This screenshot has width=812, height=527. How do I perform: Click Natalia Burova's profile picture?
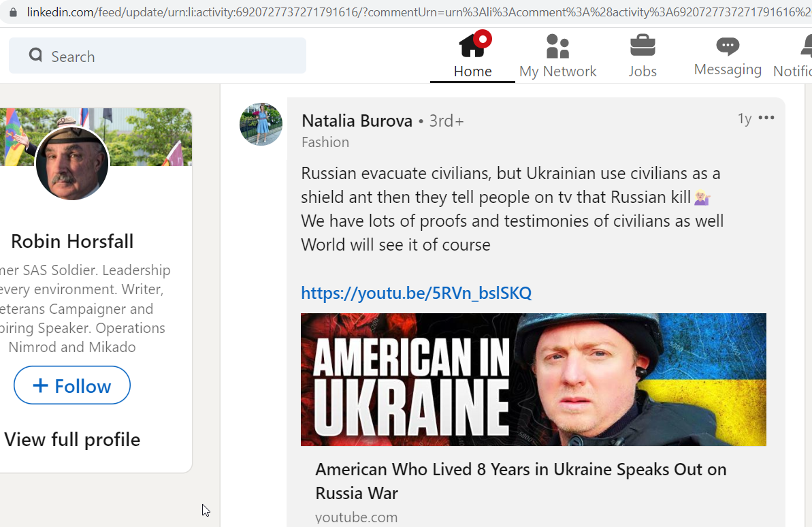[261, 125]
